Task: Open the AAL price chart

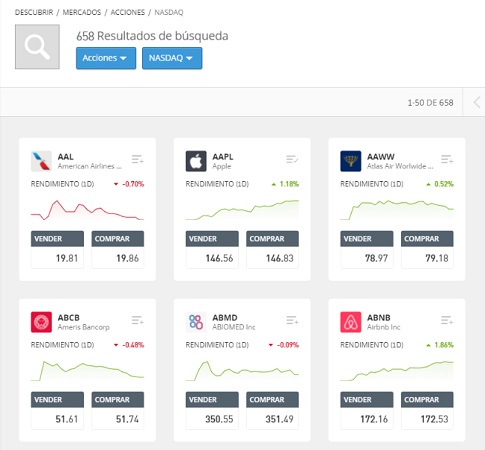Action: pos(87,210)
